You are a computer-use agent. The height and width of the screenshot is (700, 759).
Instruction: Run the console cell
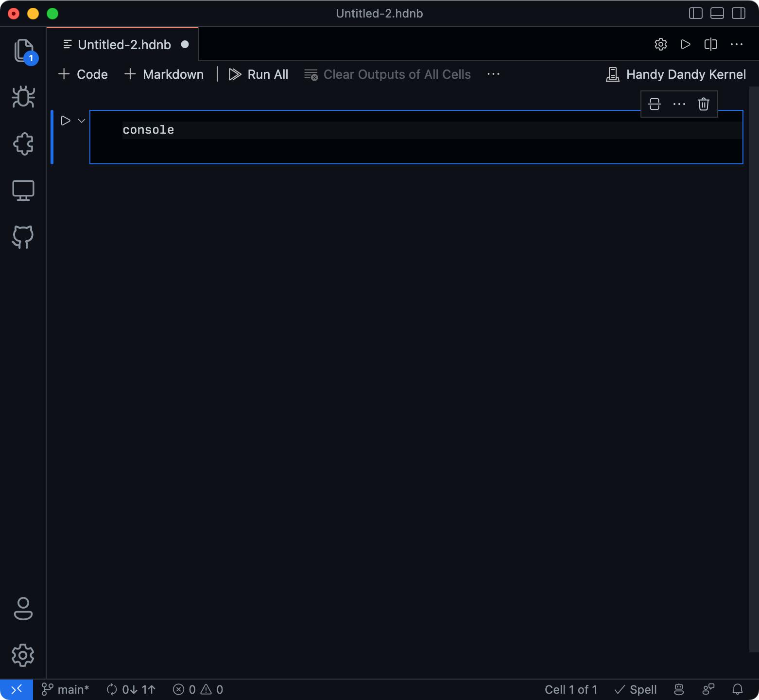66,121
